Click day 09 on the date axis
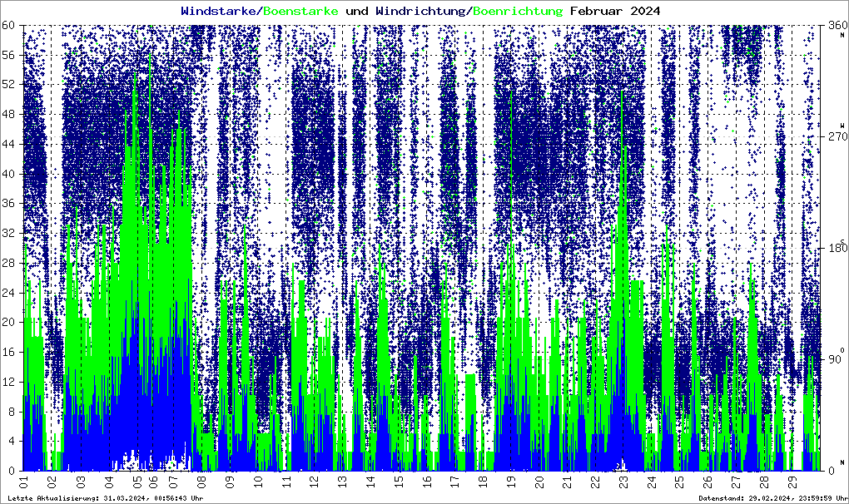This screenshot has width=849, height=504. 230,482
